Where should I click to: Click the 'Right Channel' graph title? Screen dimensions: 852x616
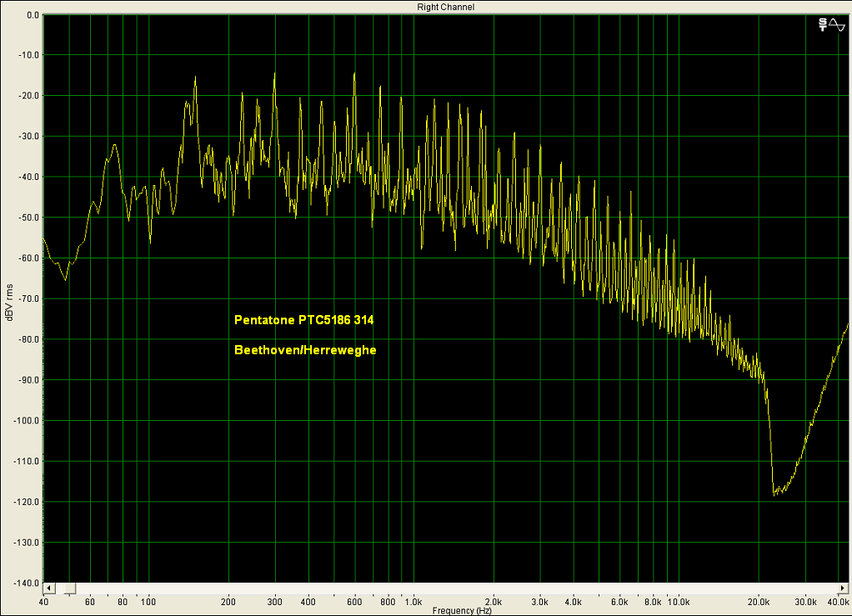click(x=445, y=7)
